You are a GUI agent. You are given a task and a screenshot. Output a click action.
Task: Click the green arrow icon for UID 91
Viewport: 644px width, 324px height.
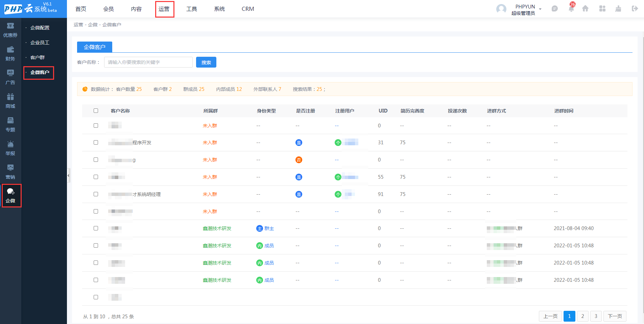(x=338, y=194)
